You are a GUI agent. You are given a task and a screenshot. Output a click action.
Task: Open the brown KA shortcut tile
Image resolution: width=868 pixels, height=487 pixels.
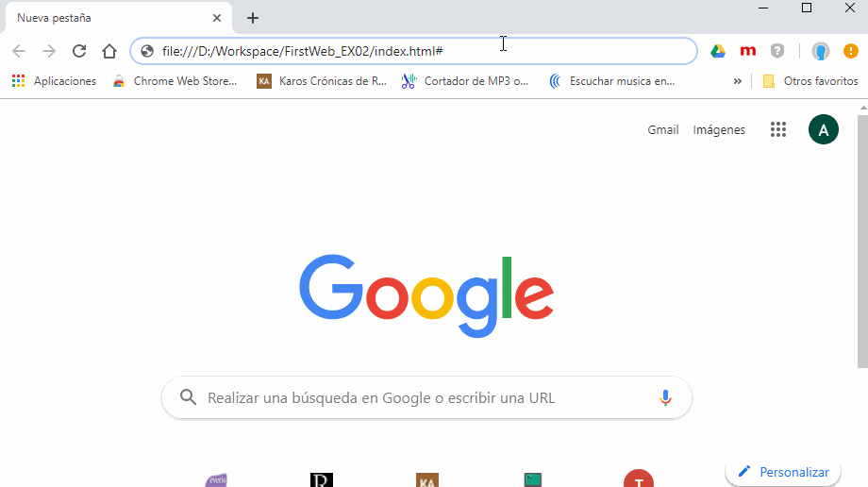(x=427, y=479)
